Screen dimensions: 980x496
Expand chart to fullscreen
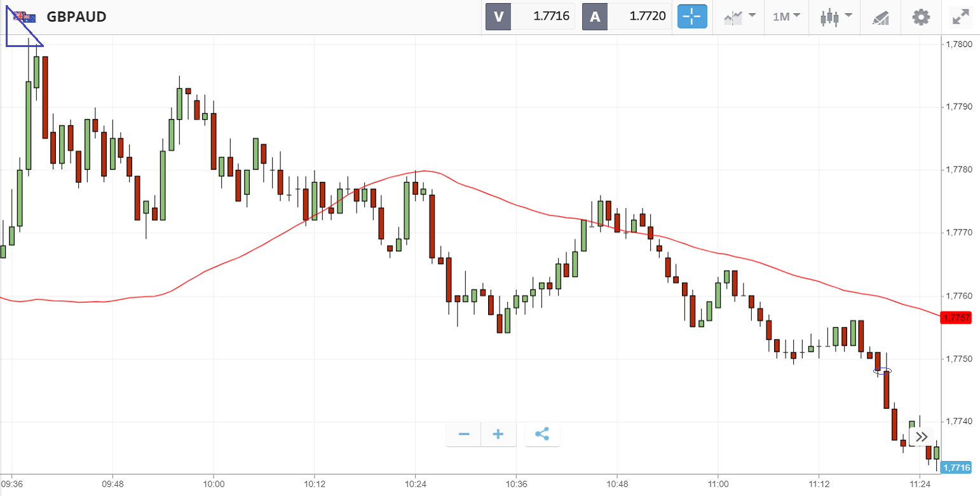coord(960,17)
